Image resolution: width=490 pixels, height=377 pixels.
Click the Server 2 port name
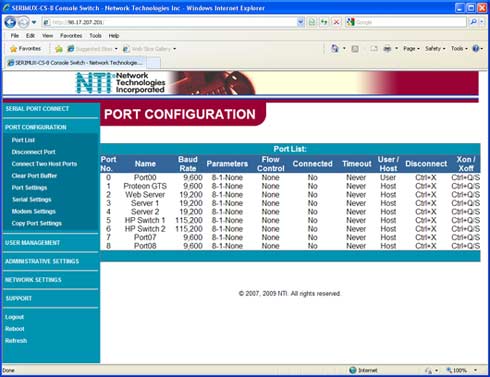coord(145,212)
